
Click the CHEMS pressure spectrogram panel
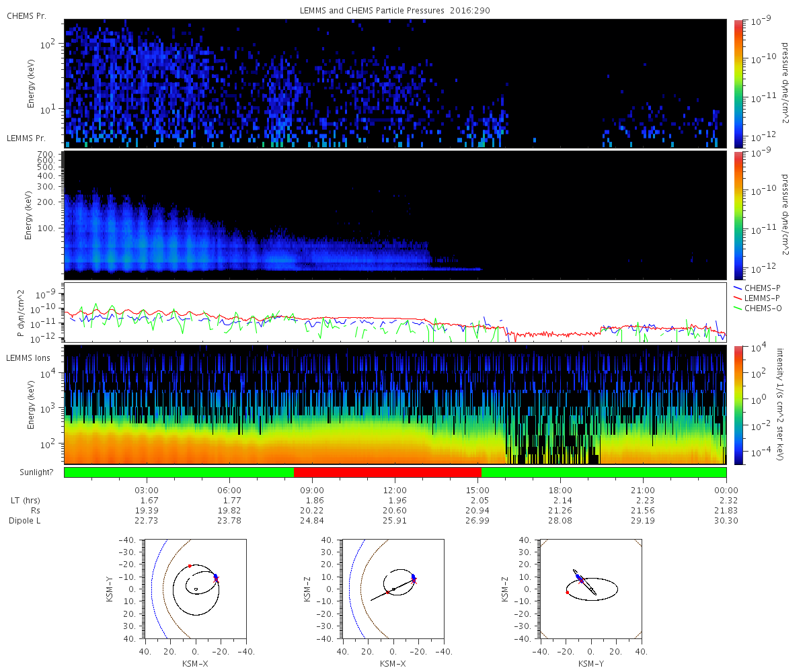pyautogui.click(x=395, y=83)
